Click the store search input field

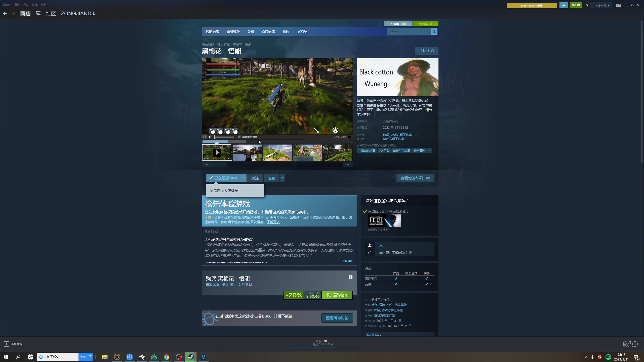pyautogui.click(x=409, y=31)
